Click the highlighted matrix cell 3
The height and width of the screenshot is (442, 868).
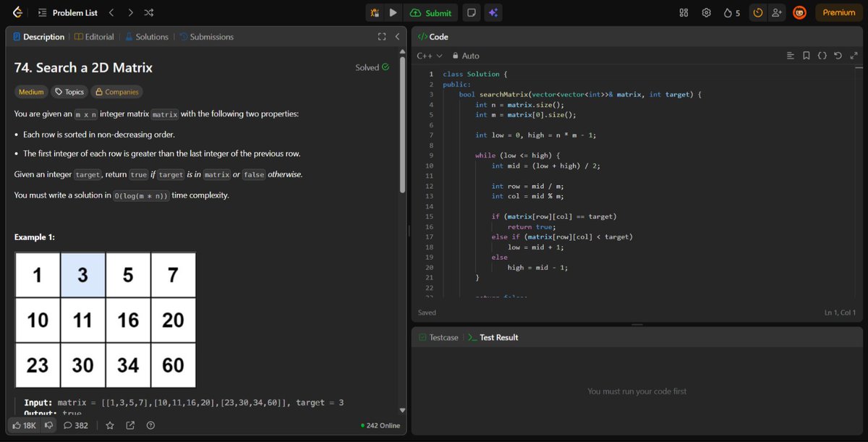(83, 275)
